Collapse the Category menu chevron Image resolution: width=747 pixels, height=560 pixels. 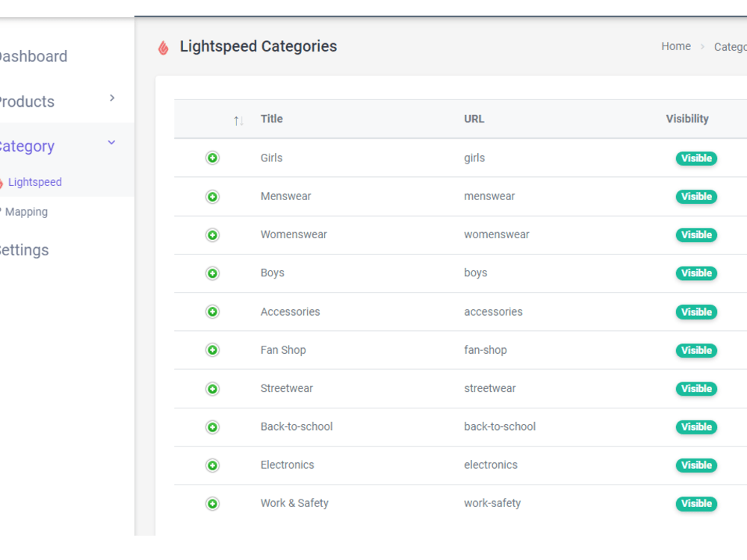(111, 143)
